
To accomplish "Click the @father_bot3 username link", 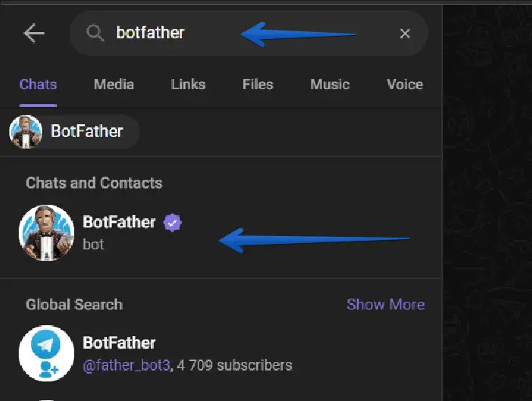I will pyautogui.click(x=126, y=365).
